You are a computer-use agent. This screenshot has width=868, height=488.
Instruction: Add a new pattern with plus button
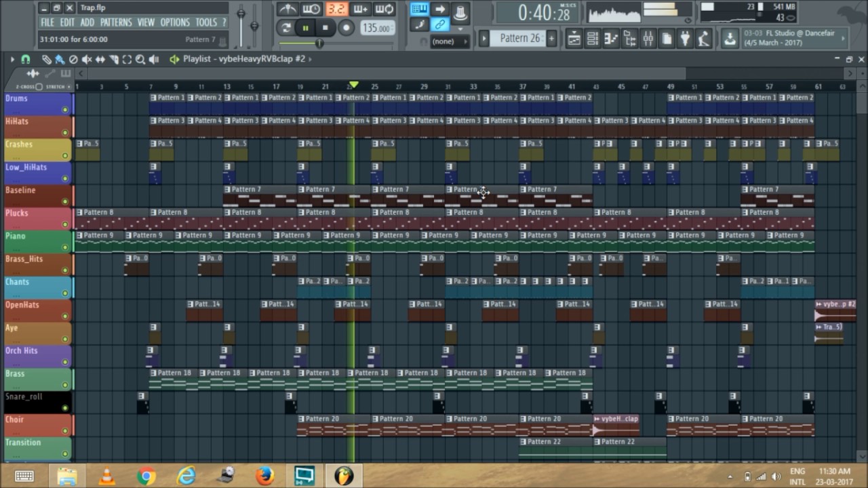point(551,38)
